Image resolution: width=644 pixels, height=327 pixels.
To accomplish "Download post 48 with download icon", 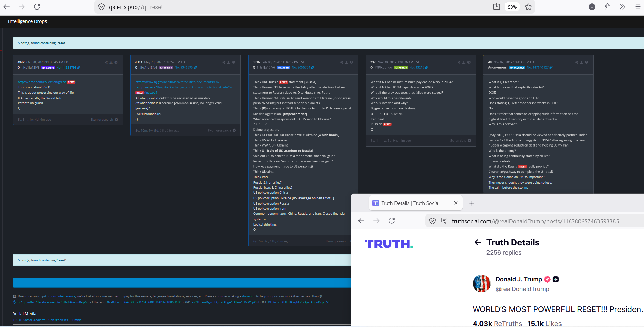I will [x=582, y=62].
